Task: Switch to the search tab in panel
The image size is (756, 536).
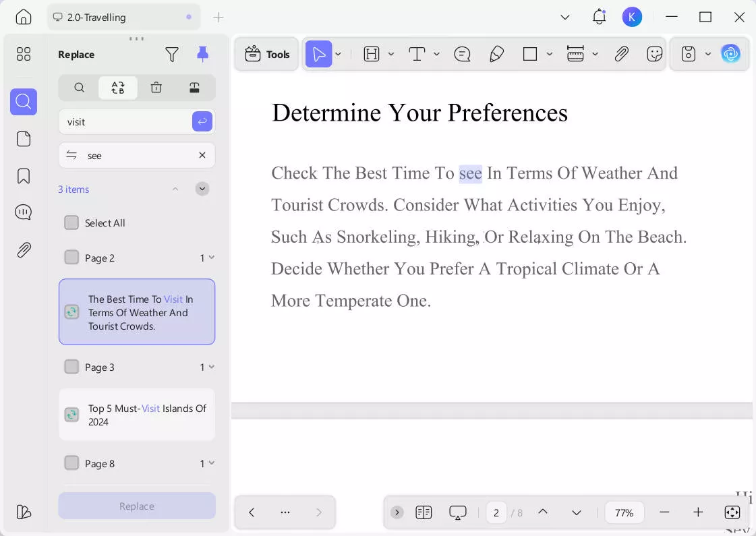Action: click(x=79, y=88)
